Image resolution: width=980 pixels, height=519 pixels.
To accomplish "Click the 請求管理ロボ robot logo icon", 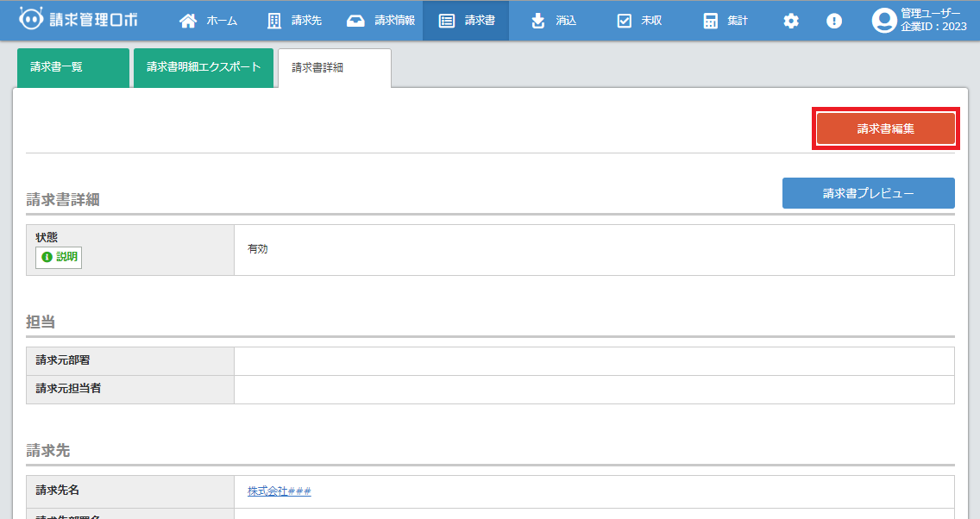I will [31, 20].
